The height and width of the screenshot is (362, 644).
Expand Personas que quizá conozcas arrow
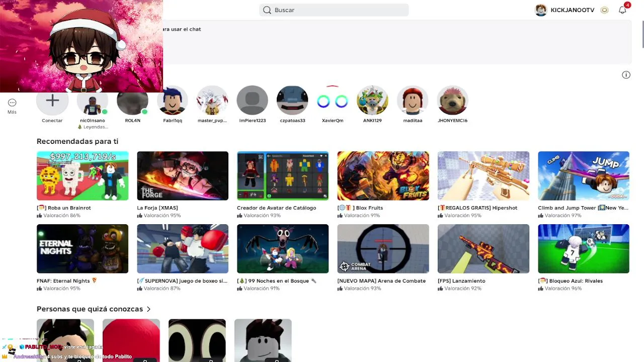coord(149,309)
